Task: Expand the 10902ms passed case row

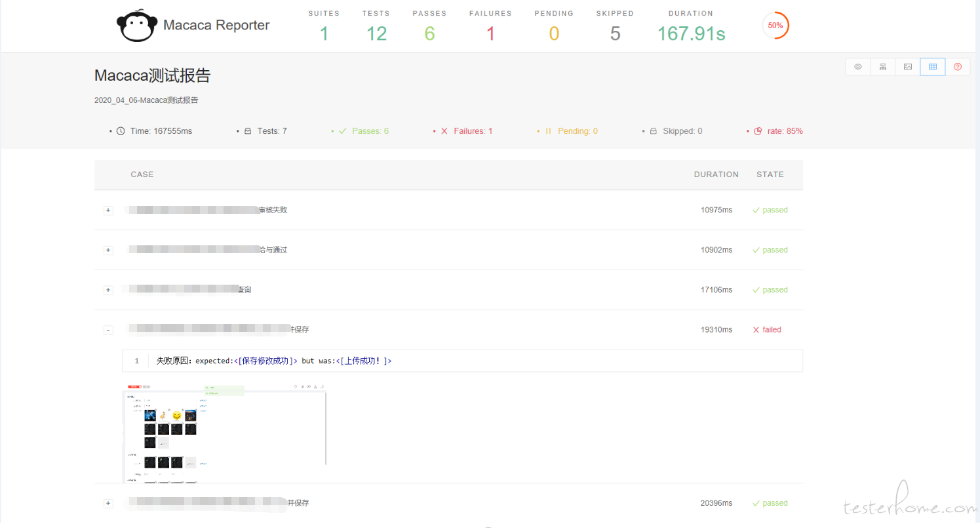Action: pos(108,251)
